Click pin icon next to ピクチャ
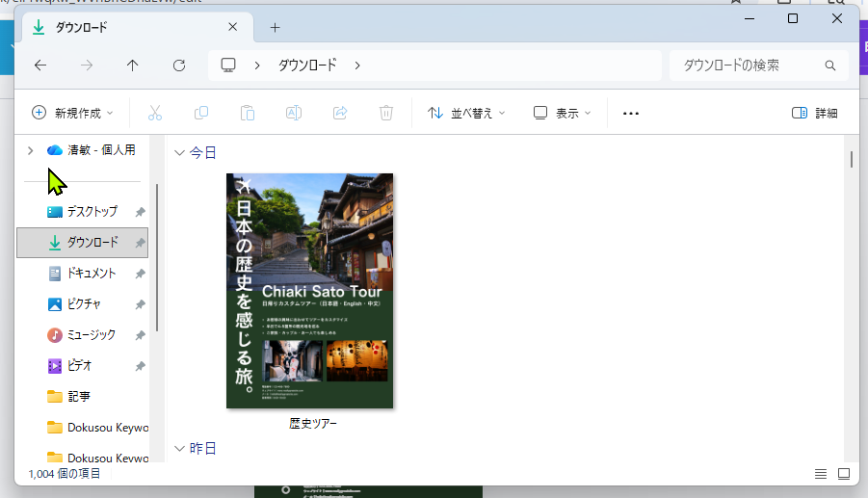The height and width of the screenshot is (498, 868). click(x=140, y=304)
